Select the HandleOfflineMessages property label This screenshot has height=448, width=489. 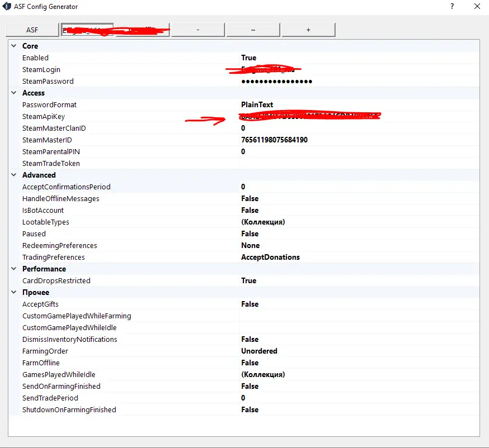point(60,198)
